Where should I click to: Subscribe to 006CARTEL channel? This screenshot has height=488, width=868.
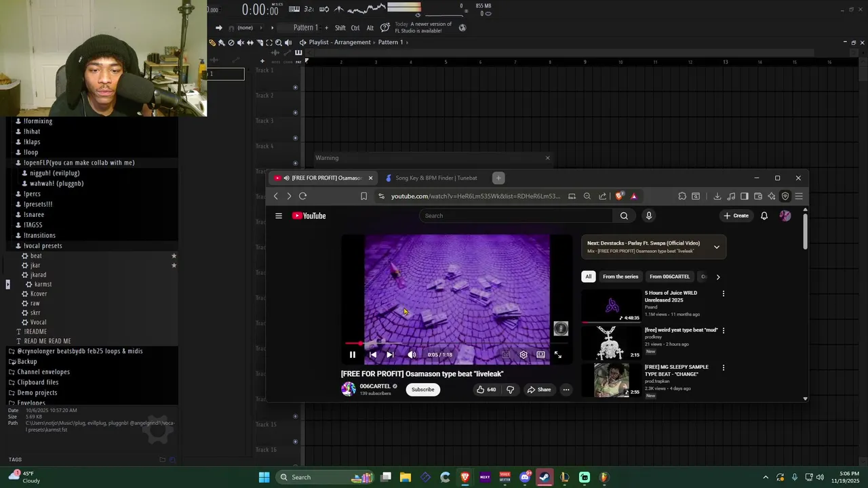[422, 390]
